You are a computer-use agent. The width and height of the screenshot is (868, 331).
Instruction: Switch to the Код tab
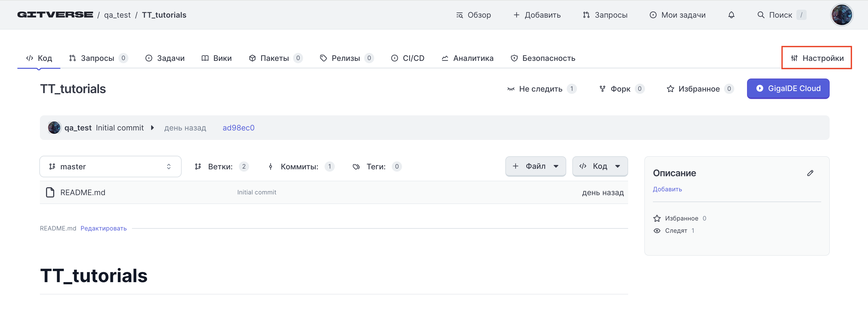pos(39,58)
